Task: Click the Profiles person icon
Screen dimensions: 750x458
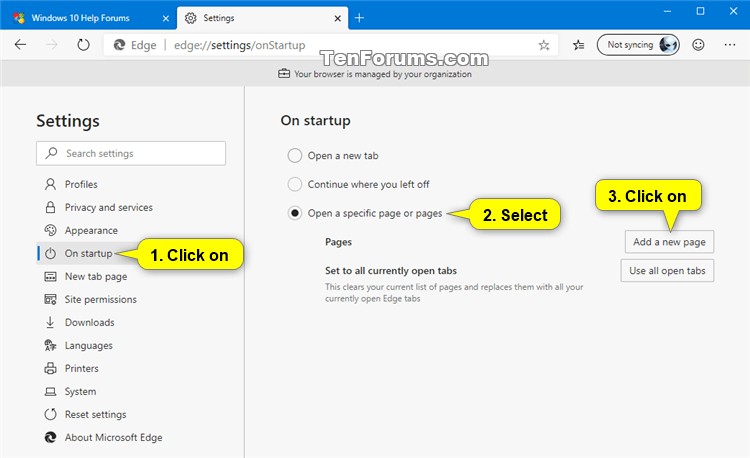Action: pyautogui.click(x=50, y=184)
